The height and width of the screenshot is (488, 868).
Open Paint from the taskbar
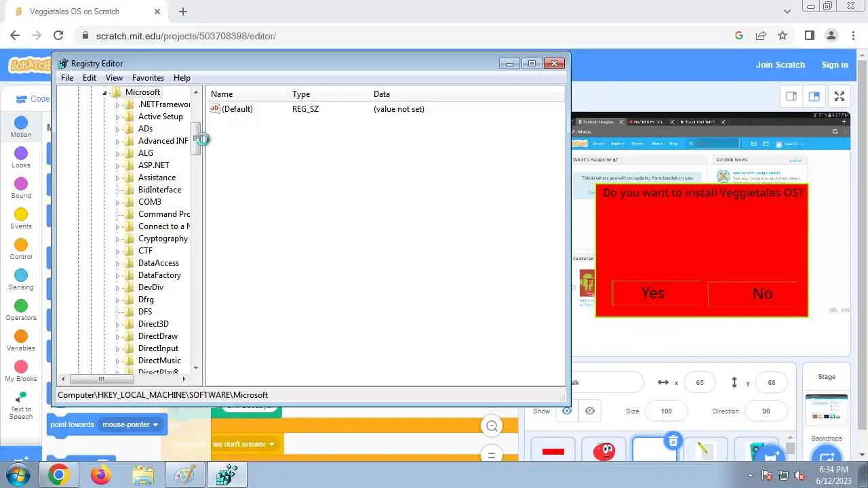point(184,475)
